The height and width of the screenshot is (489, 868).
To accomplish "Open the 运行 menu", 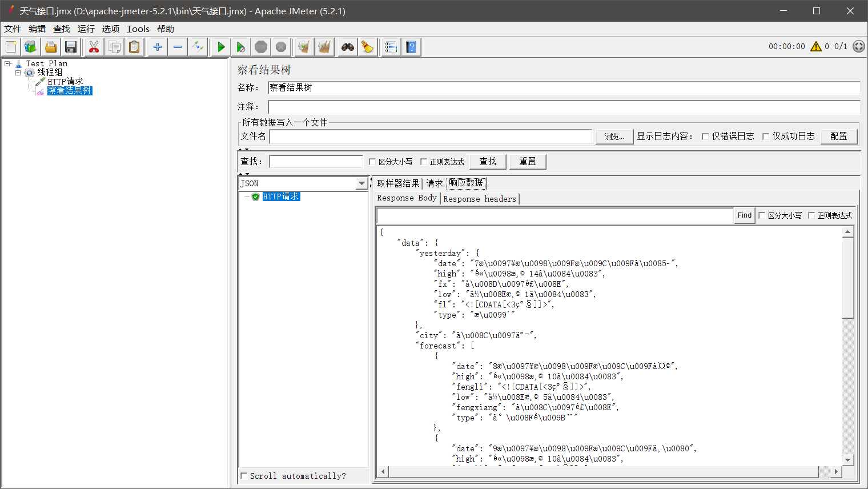I will click(x=86, y=29).
